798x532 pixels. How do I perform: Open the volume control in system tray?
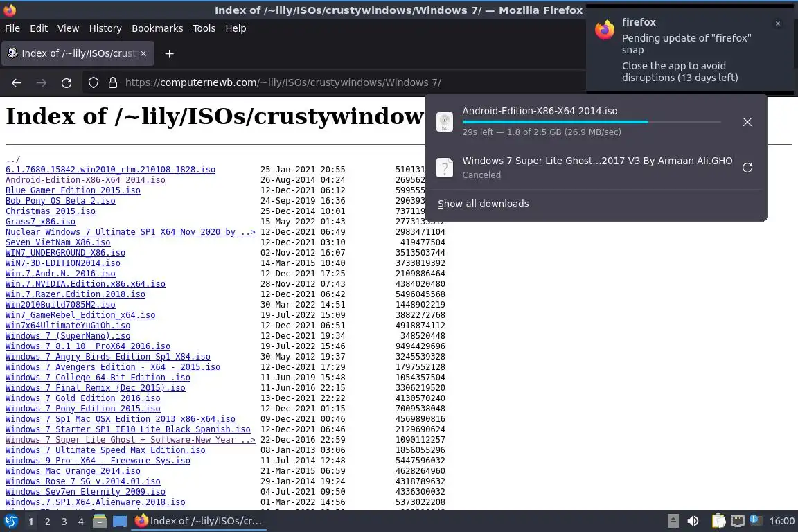click(x=693, y=521)
